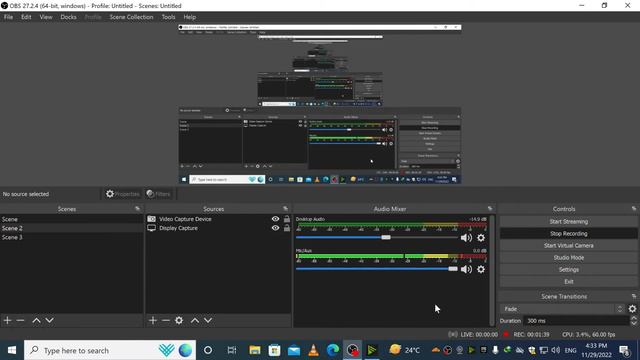This screenshot has width=640, height=360.
Task: Mute Mic/Aux speaker icon
Action: [466, 269]
